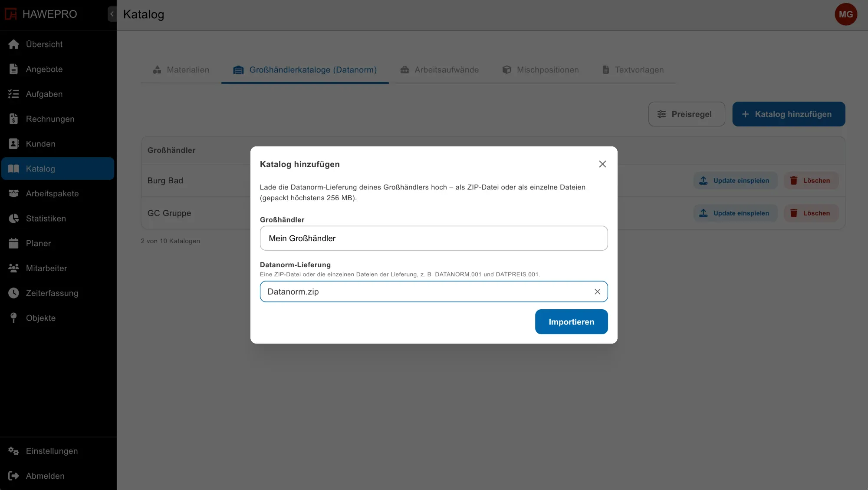The image size is (868, 490).
Task: Open Rechnungen sidebar entry
Action: (58, 119)
